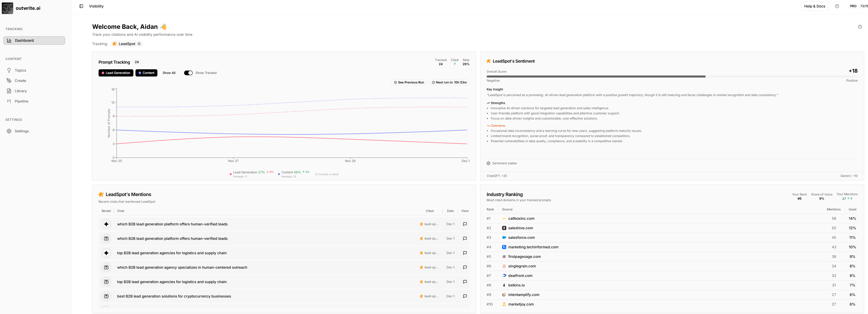
Task: Click the sentiment panel help icon
Action: [x=859, y=27]
